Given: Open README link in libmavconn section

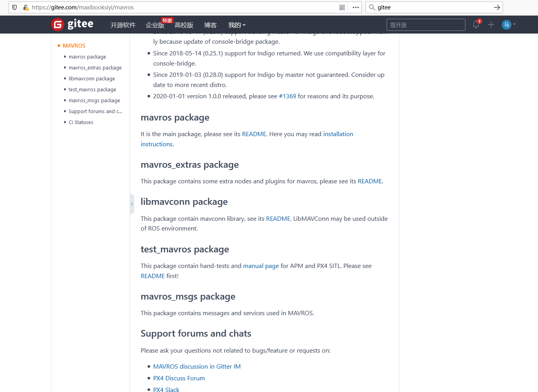Looking at the screenshot, I should 278,218.
